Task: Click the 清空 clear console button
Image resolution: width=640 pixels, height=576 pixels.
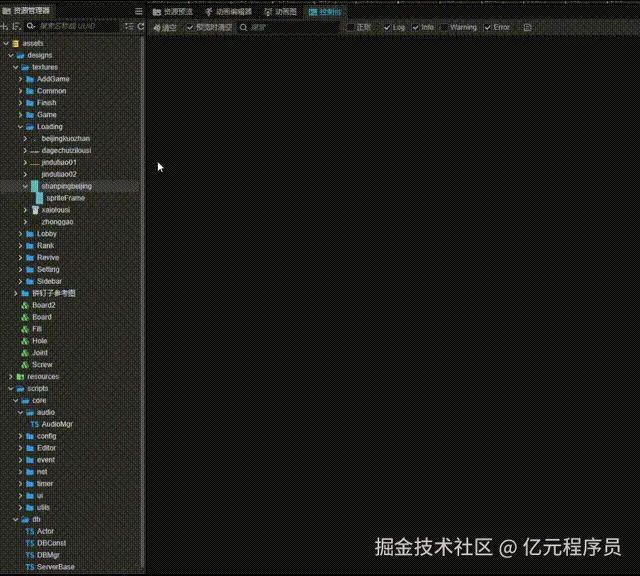Action: [x=164, y=27]
